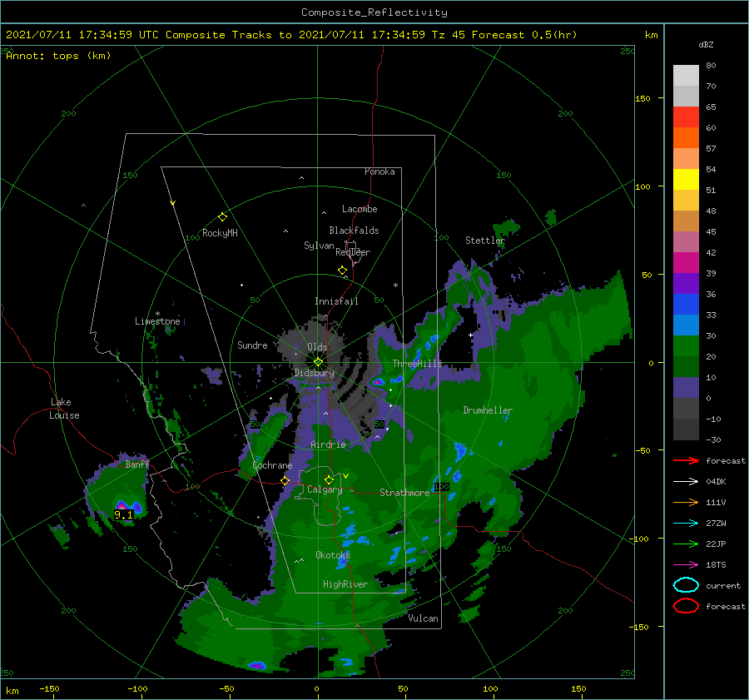The width and height of the screenshot is (749, 700).
Task: Click the Lacombe city label
Action: point(360,209)
